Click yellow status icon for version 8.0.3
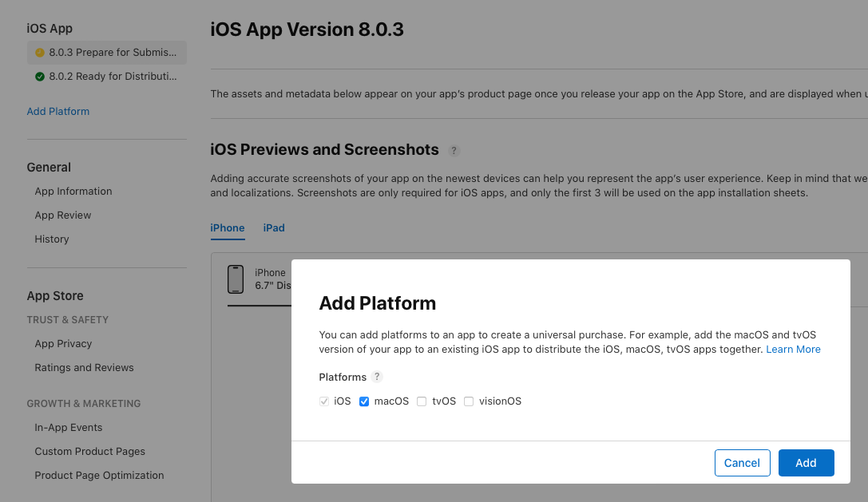Viewport: 868px width, 502px height. [x=40, y=53]
